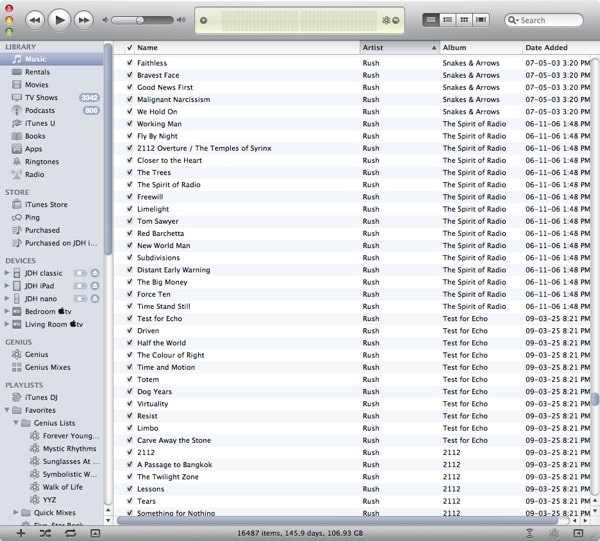
Task: Expand the JDH iPad device
Action: click(x=7, y=285)
